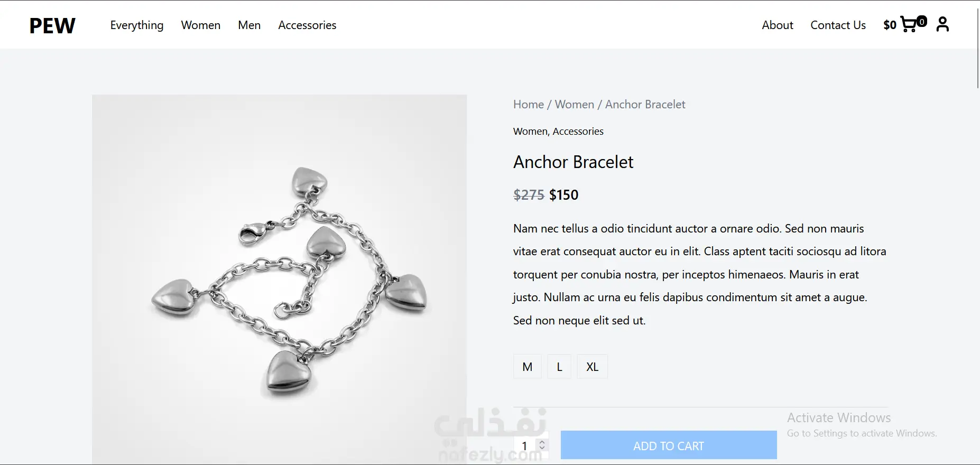The height and width of the screenshot is (465, 980).
Task: Open the user account icon
Action: (942, 24)
